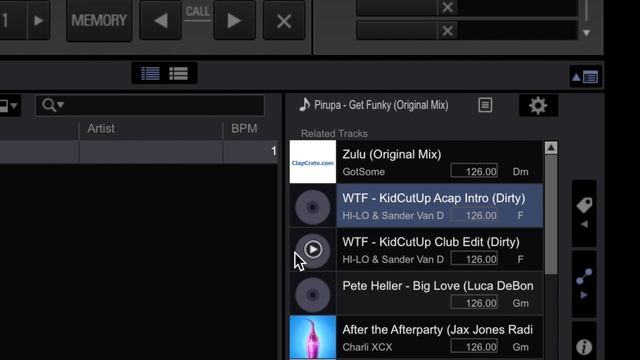This screenshot has width=640, height=360.
Task: Select WTF - KidCutUp Acap Intro (Dirty)
Action: tap(440, 205)
